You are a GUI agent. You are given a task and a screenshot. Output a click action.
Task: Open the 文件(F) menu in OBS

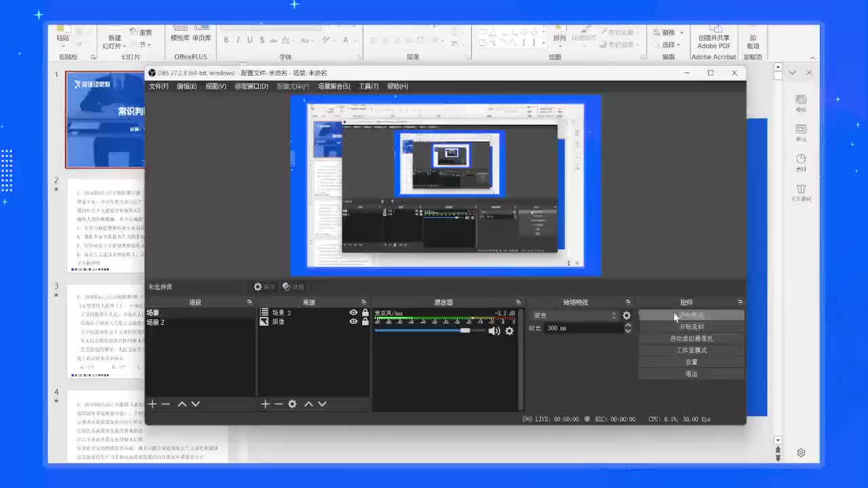tap(159, 87)
